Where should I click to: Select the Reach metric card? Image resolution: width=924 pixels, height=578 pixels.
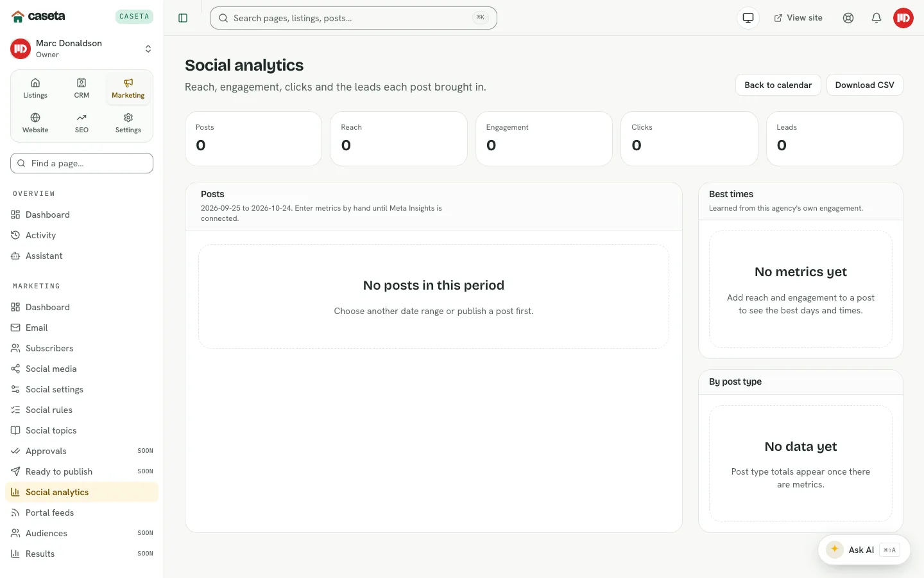coord(398,139)
